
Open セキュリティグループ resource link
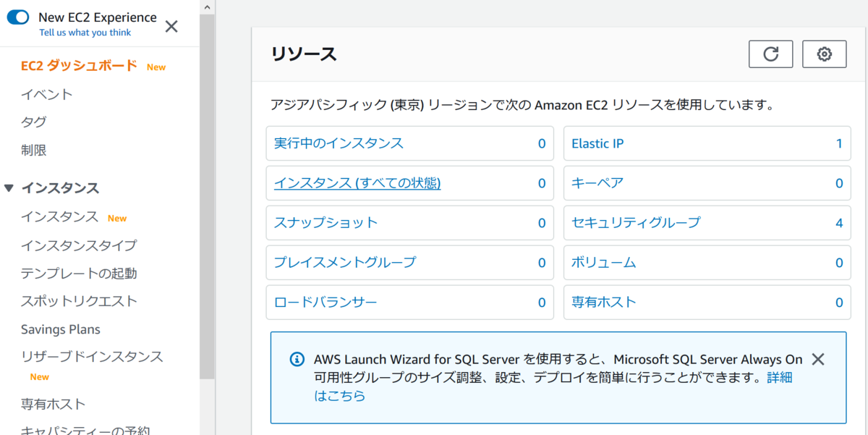pyautogui.click(x=636, y=223)
